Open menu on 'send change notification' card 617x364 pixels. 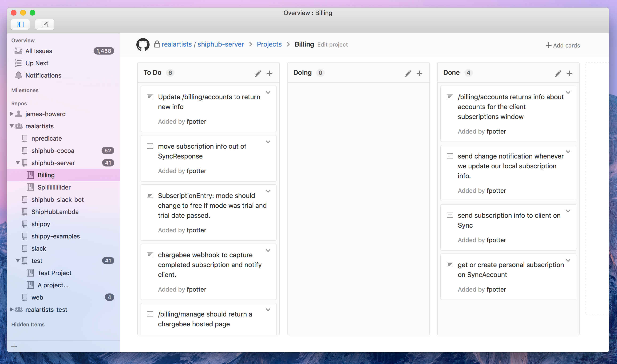(568, 152)
